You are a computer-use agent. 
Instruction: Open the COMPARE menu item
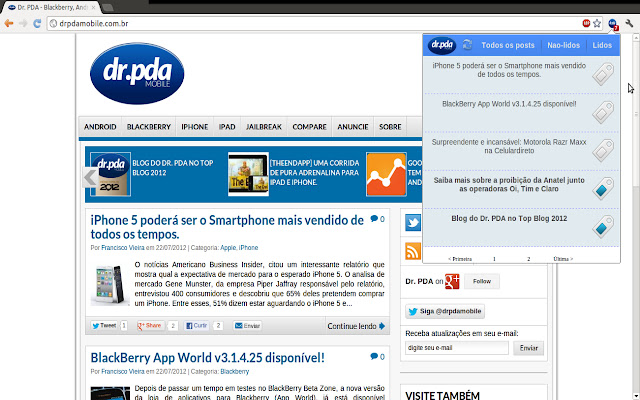[309, 127]
